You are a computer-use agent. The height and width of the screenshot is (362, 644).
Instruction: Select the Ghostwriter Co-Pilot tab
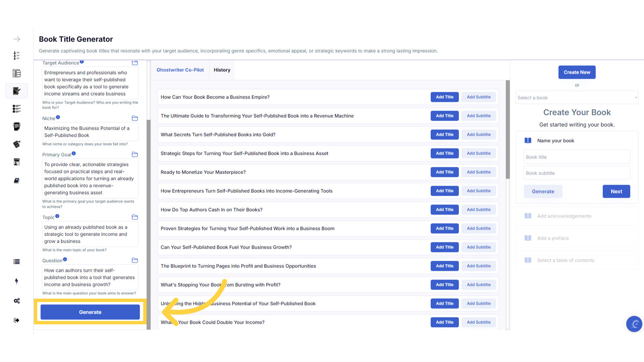coord(180,70)
